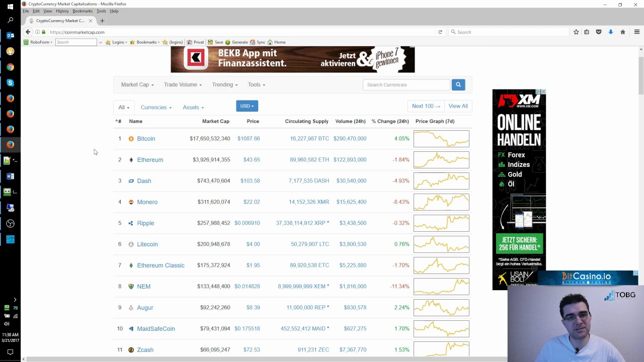Screen dimensions: 644x362
Task: Open OBS Studio from taskbar
Action: coord(10,223)
